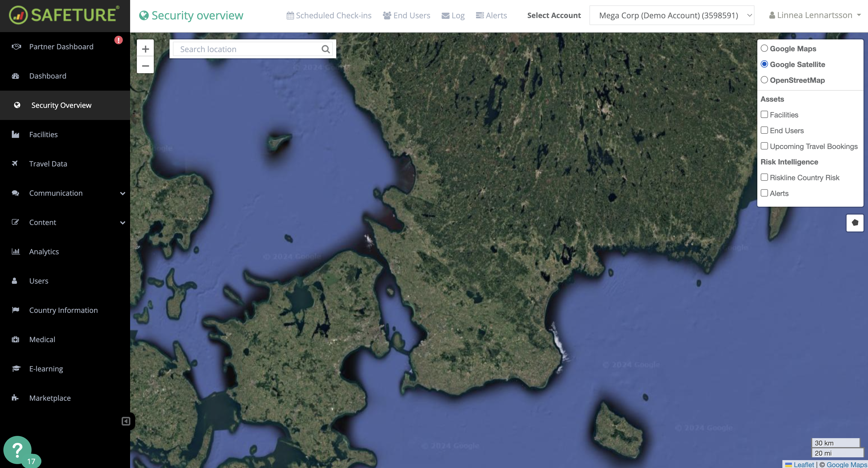
Task: Open E-learning from the sidebar
Action: click(x=46, y=369)
